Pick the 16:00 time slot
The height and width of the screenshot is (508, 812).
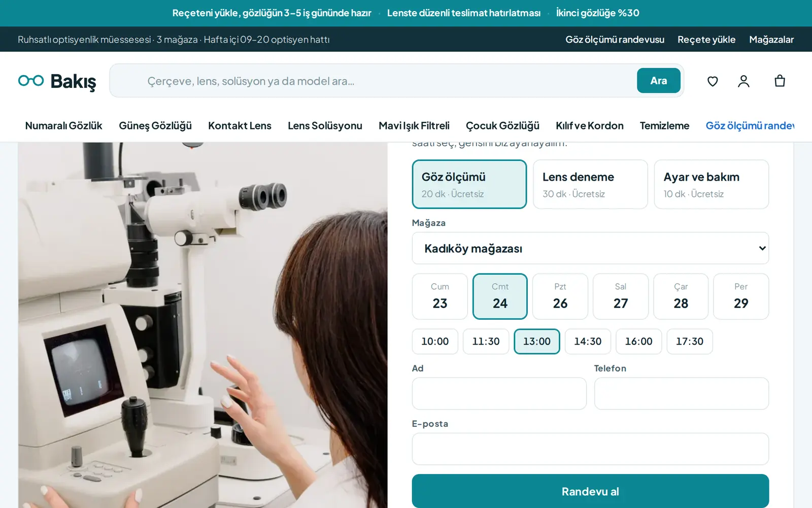pyautogui.click(x=639, y=342)
